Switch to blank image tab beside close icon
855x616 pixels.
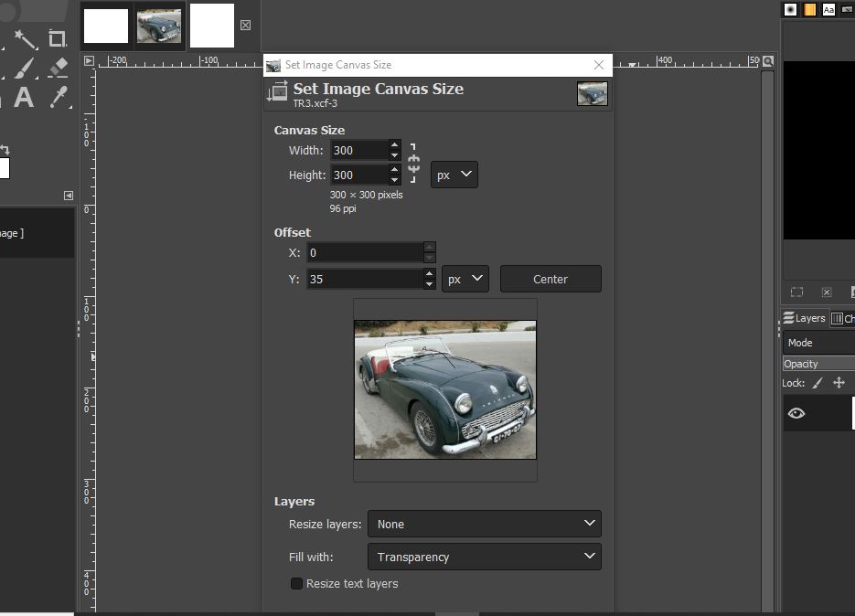tap(212, 26)
